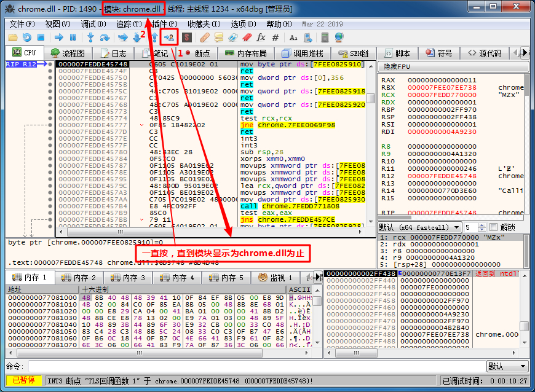Click the open file folder icon
Screen dimensions: 535x392
13,37
